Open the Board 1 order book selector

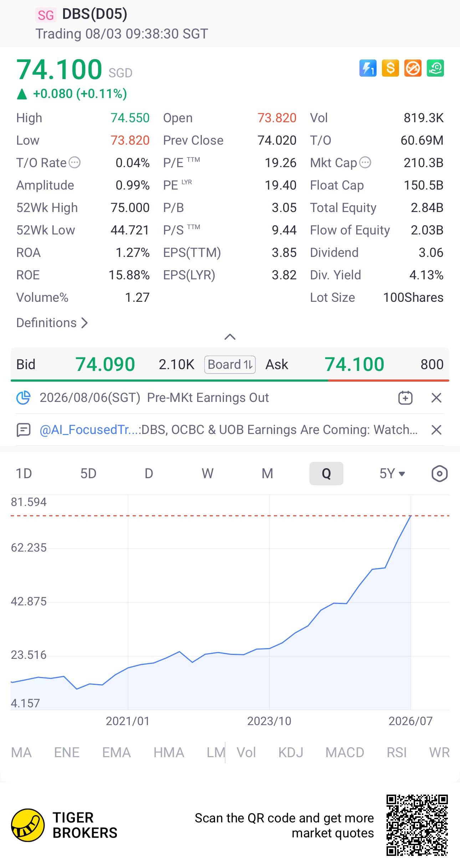click(230, 365)
